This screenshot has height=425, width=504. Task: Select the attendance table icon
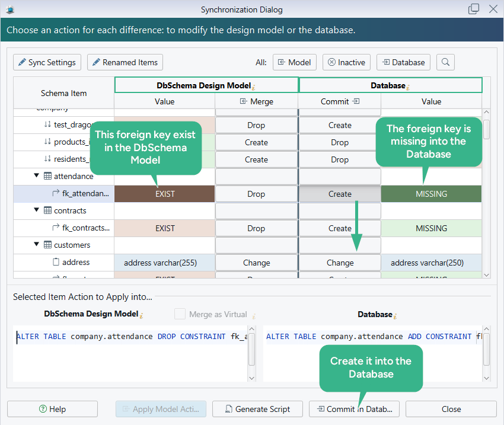pos(47,176)
